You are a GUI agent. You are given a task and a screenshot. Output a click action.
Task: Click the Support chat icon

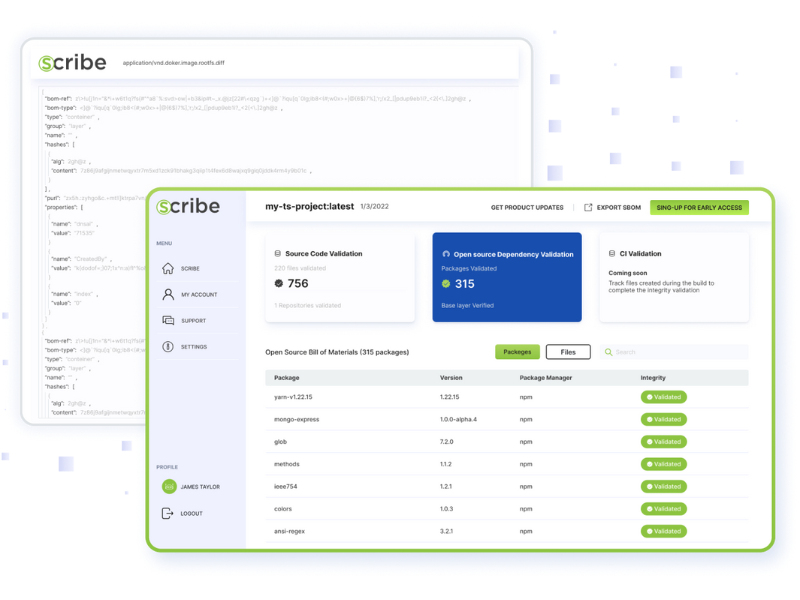(x=167, y=319)
